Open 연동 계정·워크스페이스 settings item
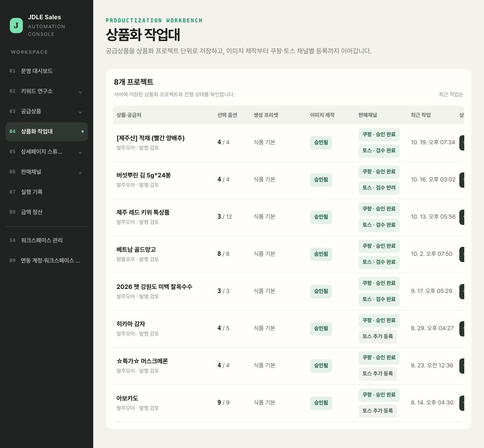Screen dimensions: 484x448 pyautogui.click(x=47, y=260)
